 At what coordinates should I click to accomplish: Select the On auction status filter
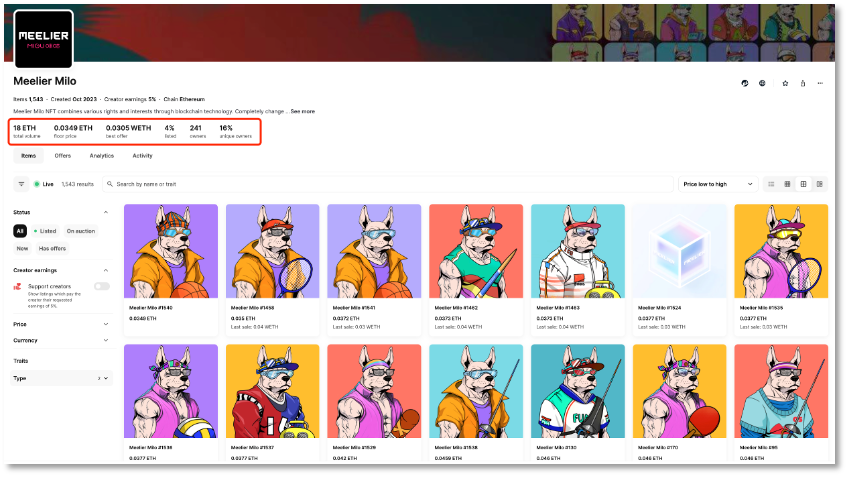pyautogui.click(x=80, y=231)
